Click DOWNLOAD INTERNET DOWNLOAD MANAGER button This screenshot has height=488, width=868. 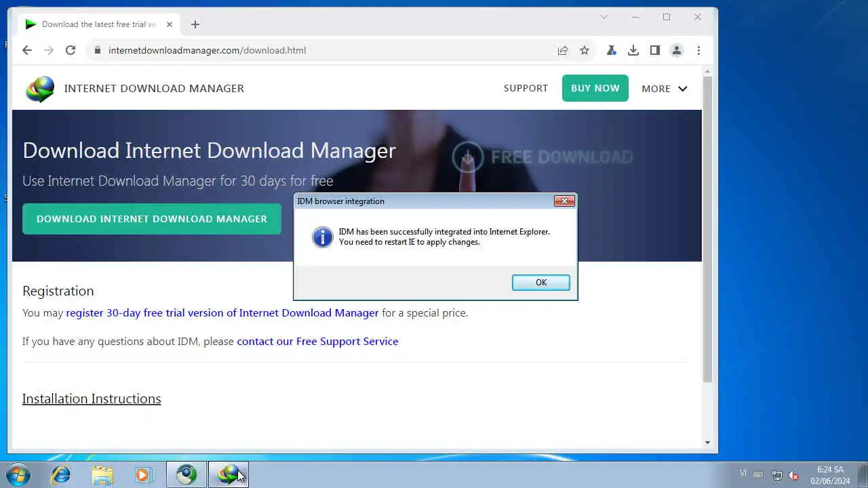pyautogui.click(x=152, y=219)
